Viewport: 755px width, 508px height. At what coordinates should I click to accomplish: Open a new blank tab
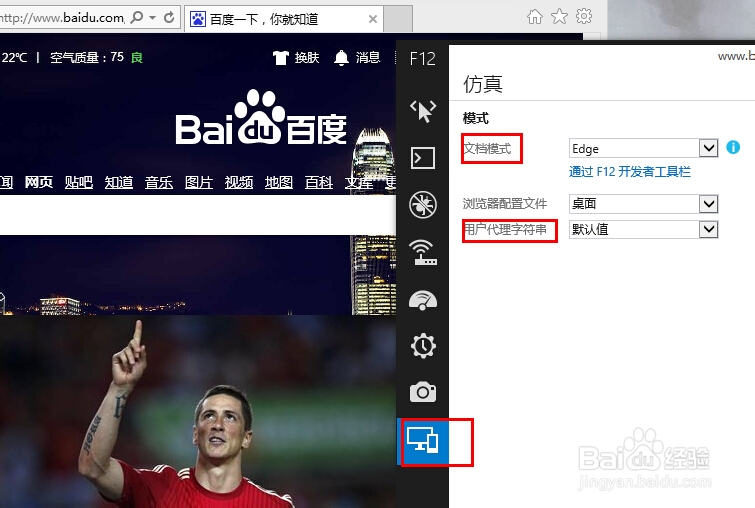pyautogui.click(x=398, y=19)
